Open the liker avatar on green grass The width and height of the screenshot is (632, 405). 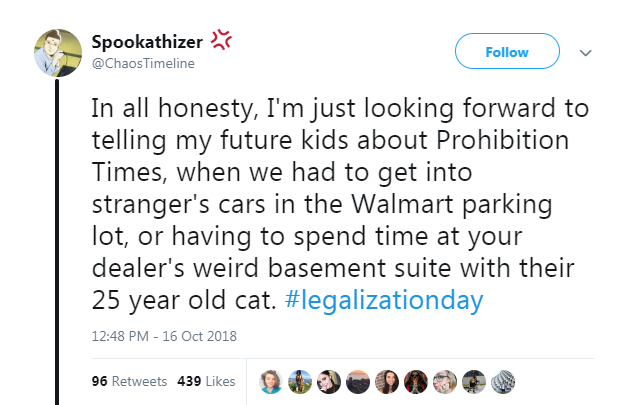coord(299,381)
